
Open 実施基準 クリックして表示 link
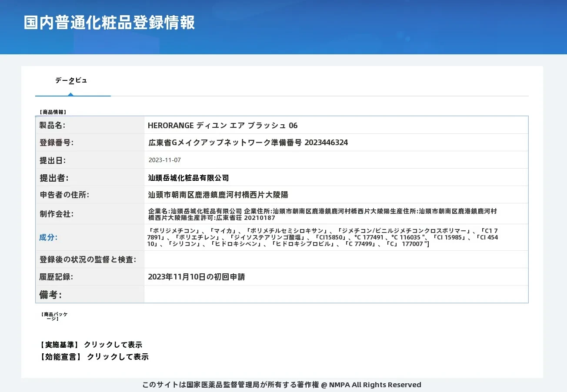(x=91, y=345)
